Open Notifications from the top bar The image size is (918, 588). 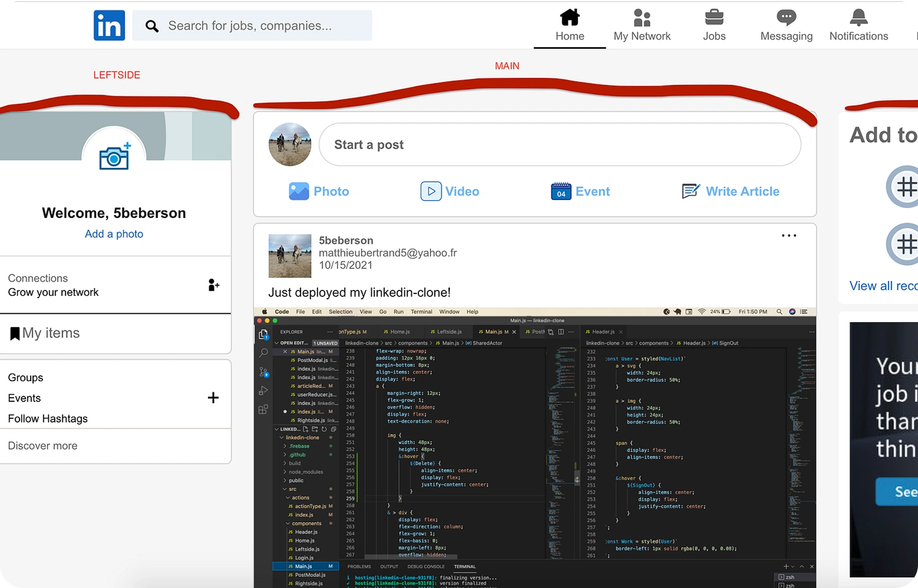(x=859, y=26)
